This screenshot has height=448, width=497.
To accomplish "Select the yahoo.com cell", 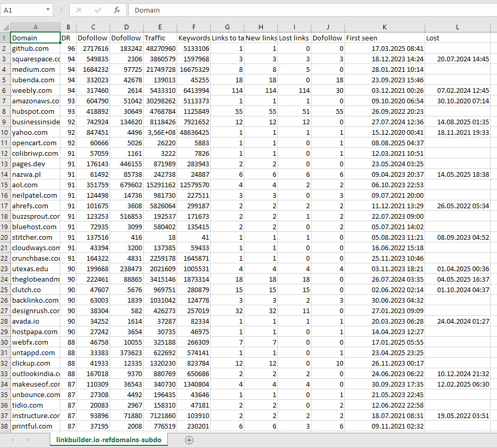I will 36,132.
